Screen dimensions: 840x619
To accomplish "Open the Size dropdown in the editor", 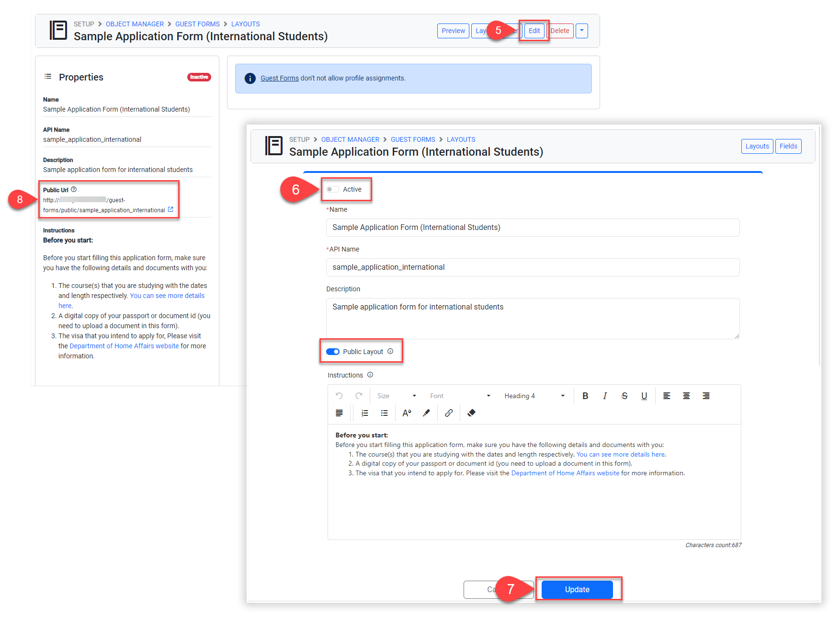I will tap(397, 396).
